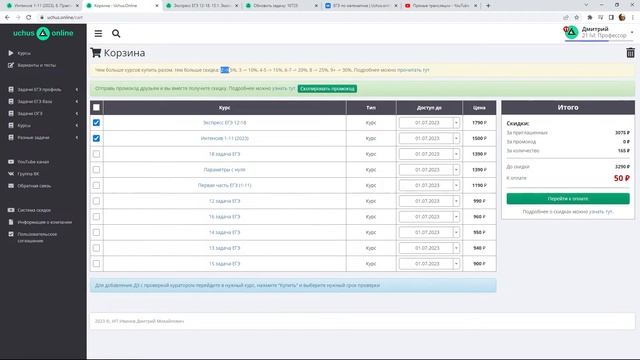The width and height of the screenshot is (640, 360).
Task: Click the checkmark icon beside Пользовательское соглашение
Action: [11, 234]
